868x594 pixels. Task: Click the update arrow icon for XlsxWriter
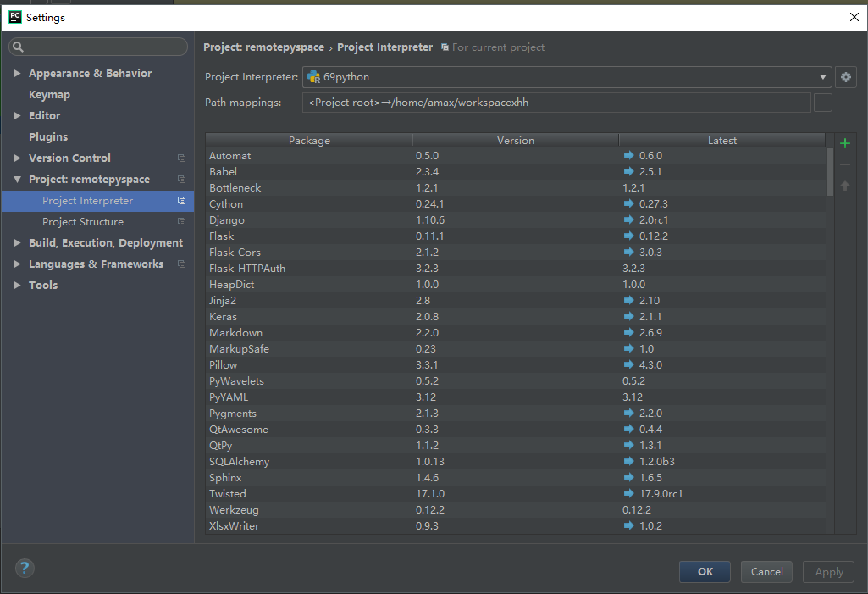(x=628, y=525)
